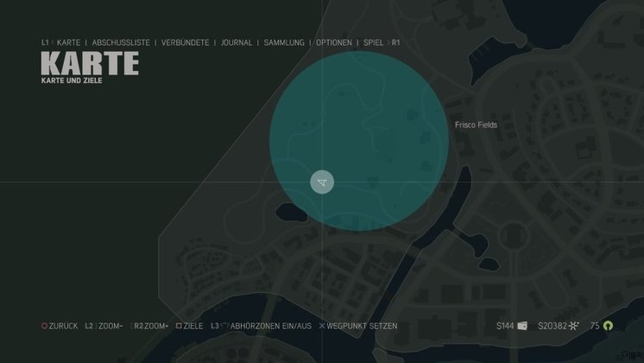Switch to the ABSCHUSSLISTE tab
This screenshot has height=363, width=644.
click(x=121, y=42)
